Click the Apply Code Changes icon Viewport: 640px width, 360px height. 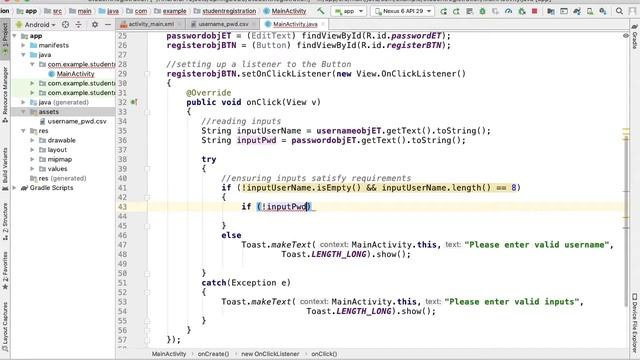point(469,11)
